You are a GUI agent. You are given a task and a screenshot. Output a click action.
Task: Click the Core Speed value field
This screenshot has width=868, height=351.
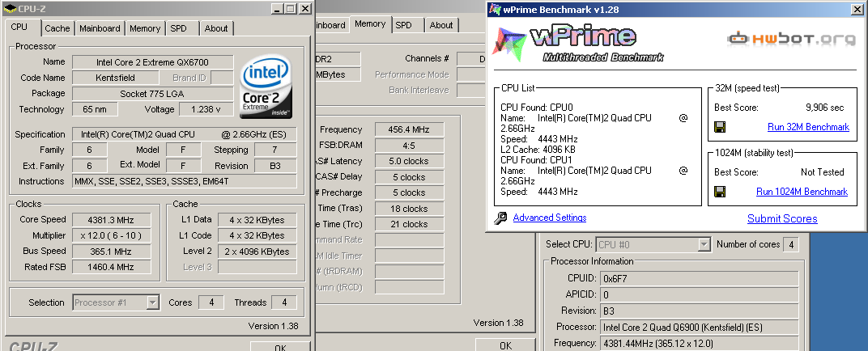point(111,220)
